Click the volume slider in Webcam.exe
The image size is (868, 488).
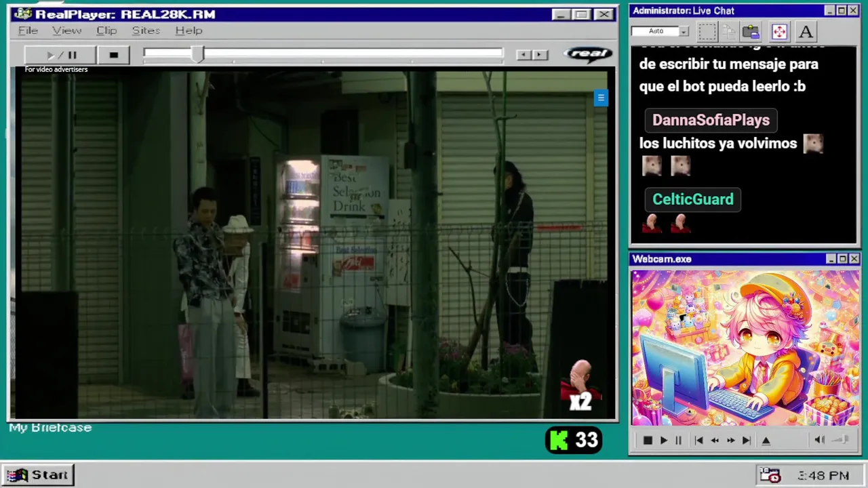point(841,440)
